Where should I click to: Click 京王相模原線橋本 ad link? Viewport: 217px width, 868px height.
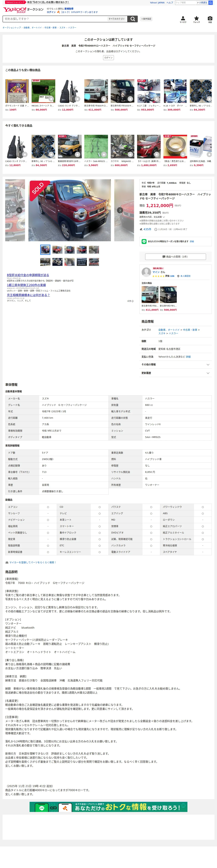[x=28, y=295]
